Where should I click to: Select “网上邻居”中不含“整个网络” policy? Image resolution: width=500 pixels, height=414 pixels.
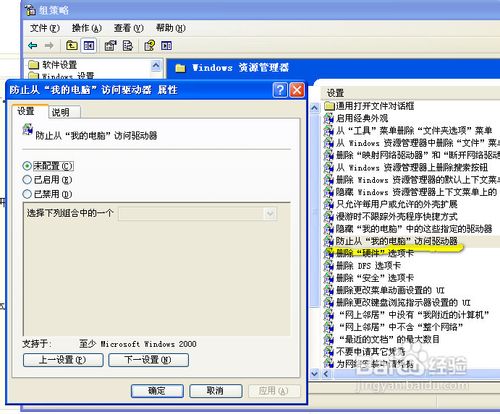click(x=401, y=327)
